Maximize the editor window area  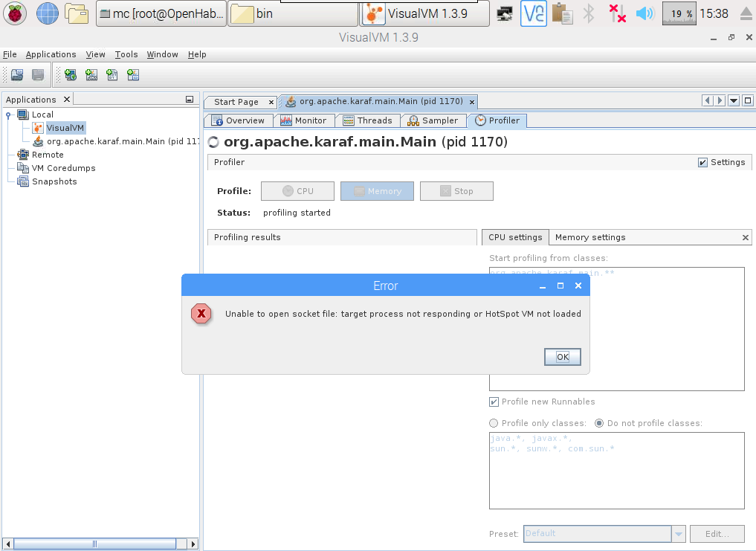pos(748,100)
